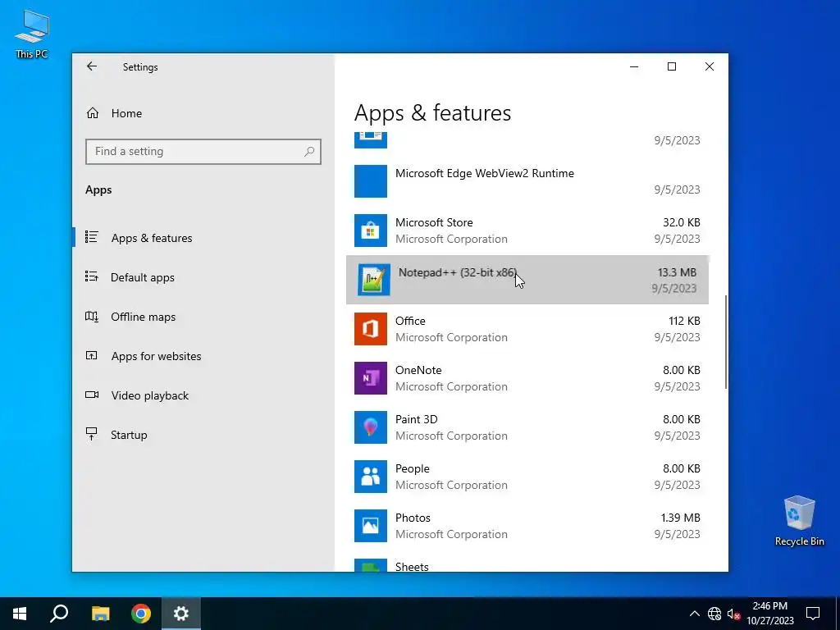This screenshot has width=840, height=630.
Task: Select the Offline maps sidebar icon
Action: pyautogui.click(x=92, y=317)
